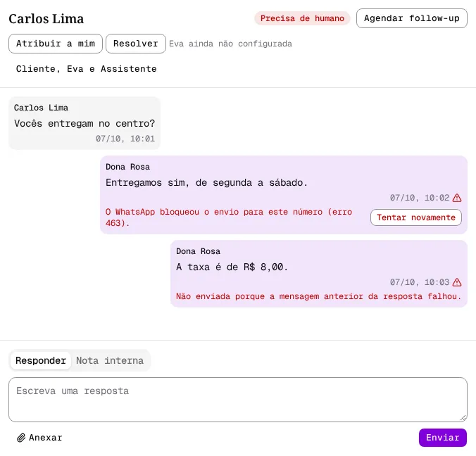Click the Precisa de humano status badge

click(302, 18)
